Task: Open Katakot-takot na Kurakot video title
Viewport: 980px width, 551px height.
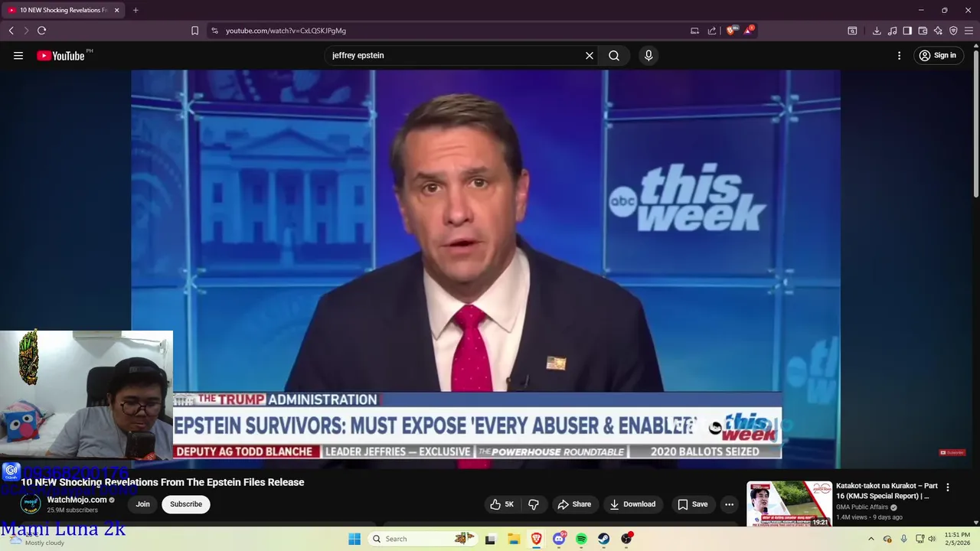Action: coord(887,491)
